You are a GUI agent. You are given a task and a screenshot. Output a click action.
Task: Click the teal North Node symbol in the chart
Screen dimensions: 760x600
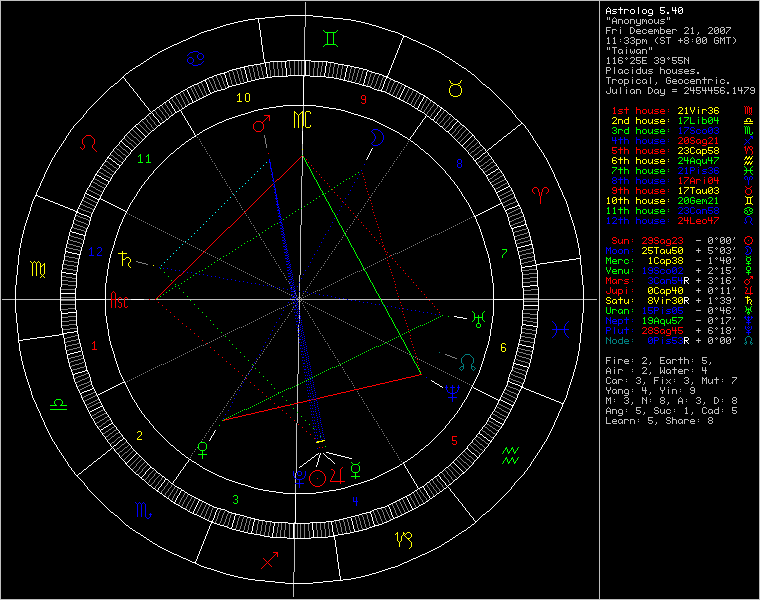pos(467,362)
